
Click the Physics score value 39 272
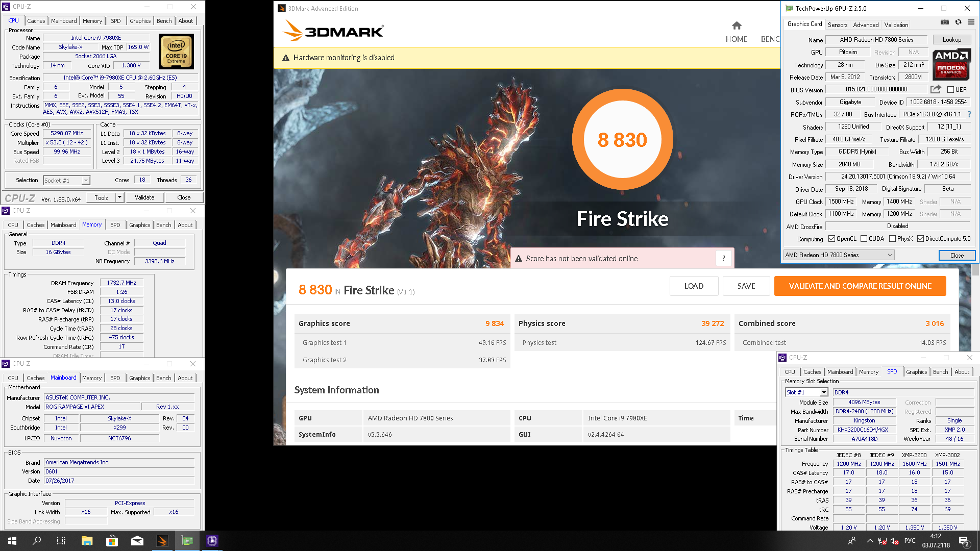[713, 323]
